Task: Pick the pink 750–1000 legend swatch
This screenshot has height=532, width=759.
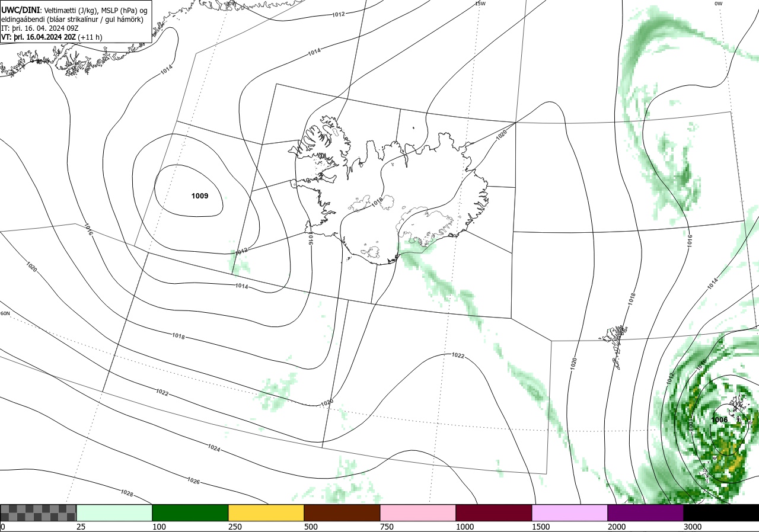Action: [417, 512]
